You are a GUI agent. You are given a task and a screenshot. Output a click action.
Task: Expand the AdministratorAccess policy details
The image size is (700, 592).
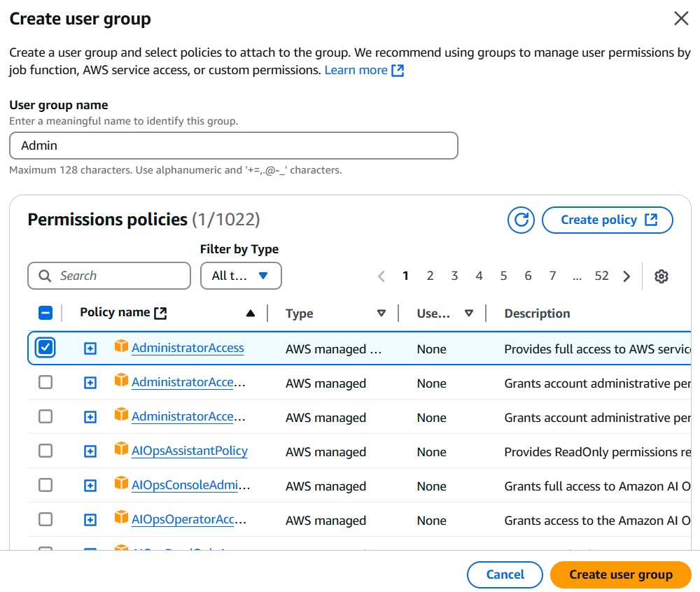coord(90,348)
